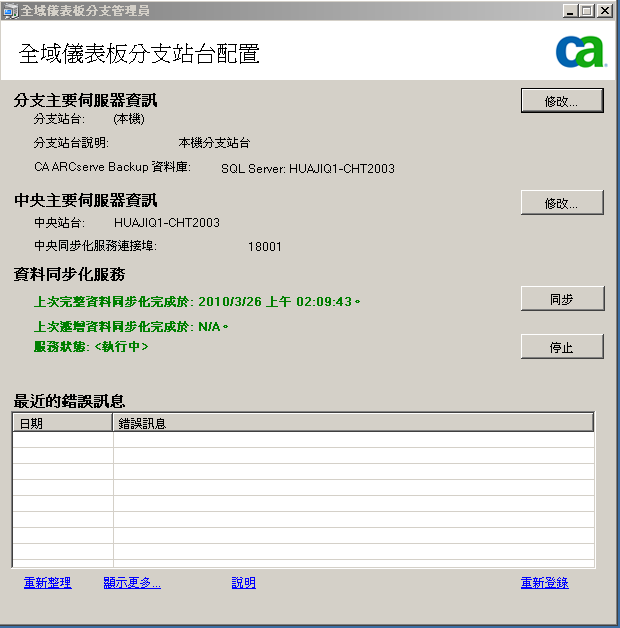The height and width of the screenshot is (628, 620).
Task: Open the 顯示更多... link
Action: [132, 583]
